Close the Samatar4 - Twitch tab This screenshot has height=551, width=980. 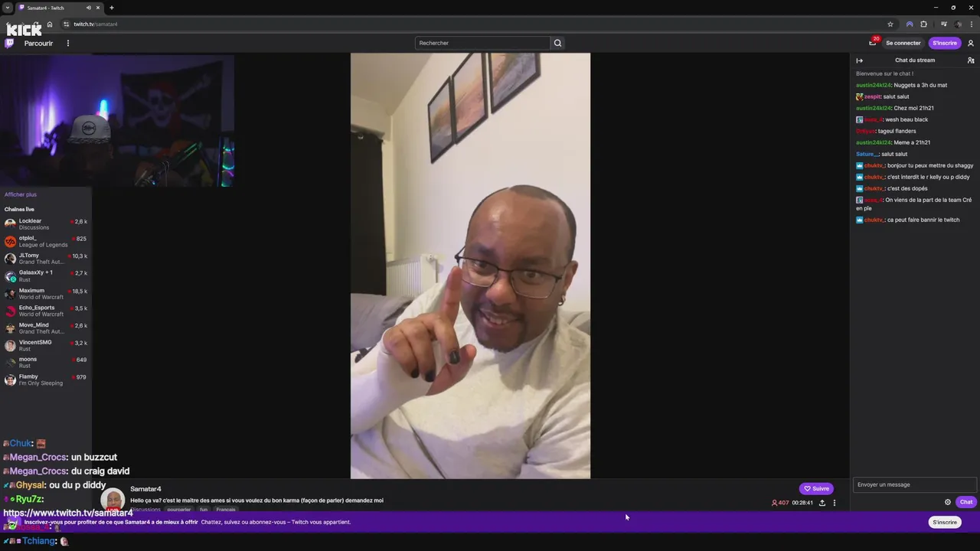(98, 8)
